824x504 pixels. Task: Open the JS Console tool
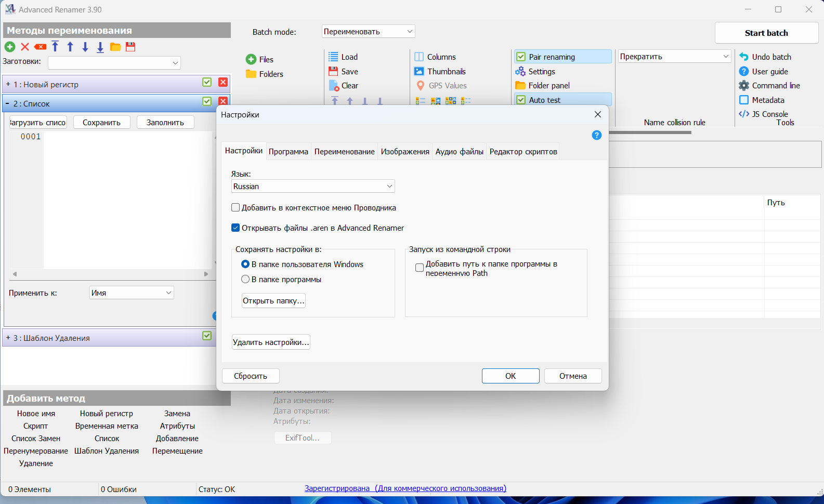click(x=763, y=114)
